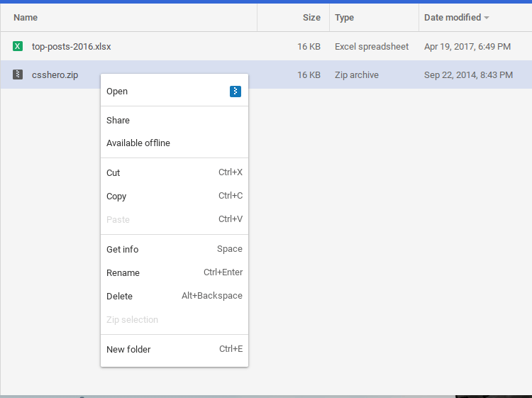The height and width of the screenshot is (398, 532).
Task: Select Copy in the context menu
Action: pos(116,197)
